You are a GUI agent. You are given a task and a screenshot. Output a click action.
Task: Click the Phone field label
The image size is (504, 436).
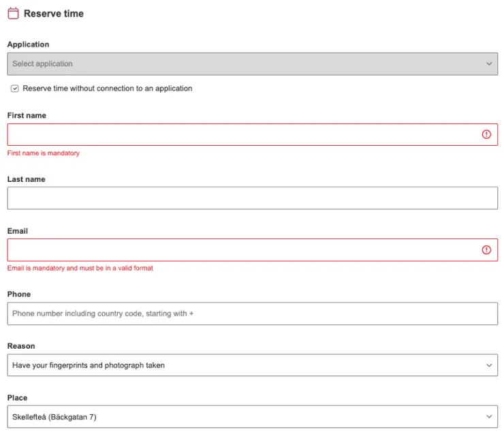click(x=19, y=294)
